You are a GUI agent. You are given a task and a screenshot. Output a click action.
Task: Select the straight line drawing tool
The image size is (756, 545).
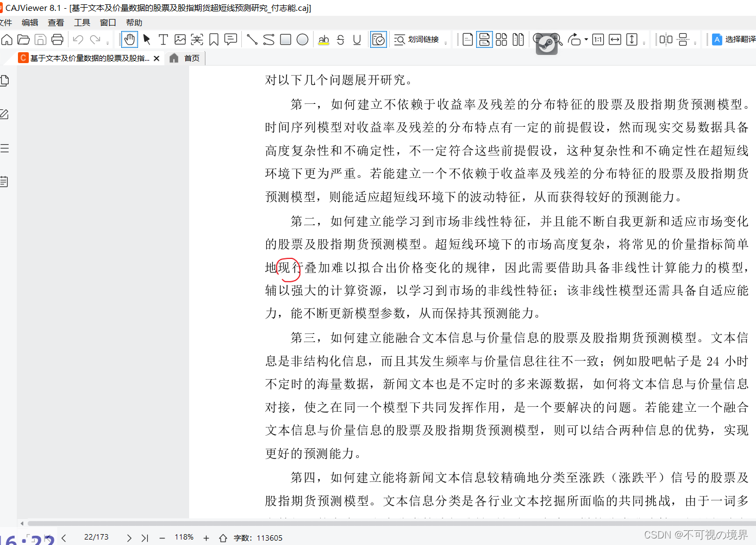point(252,40)
